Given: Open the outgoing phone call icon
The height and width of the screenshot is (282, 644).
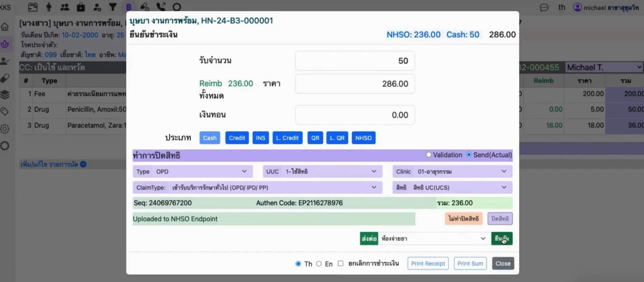Looking at the screenshot, I should pos(161,7).
